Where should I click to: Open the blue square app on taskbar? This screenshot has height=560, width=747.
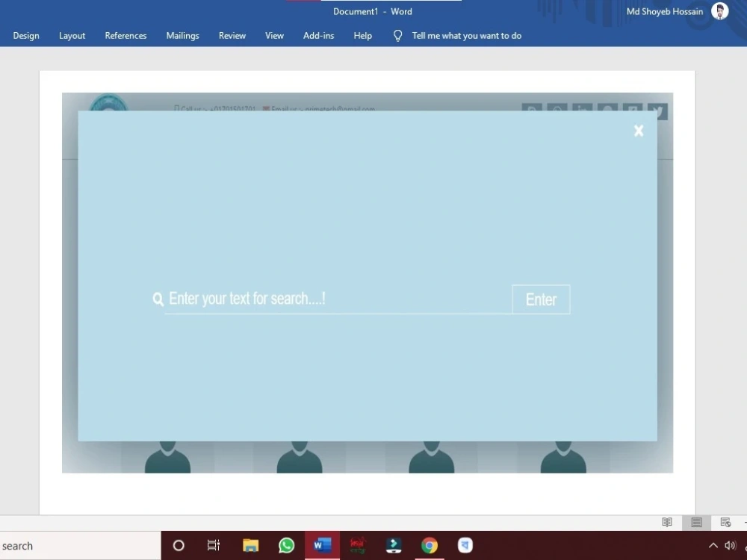point(465,546)
